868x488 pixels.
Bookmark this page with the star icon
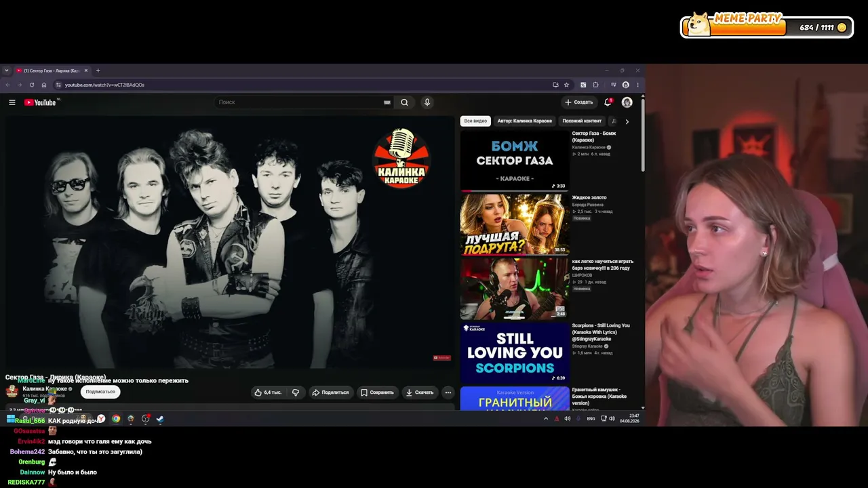[x=566, y=85]
